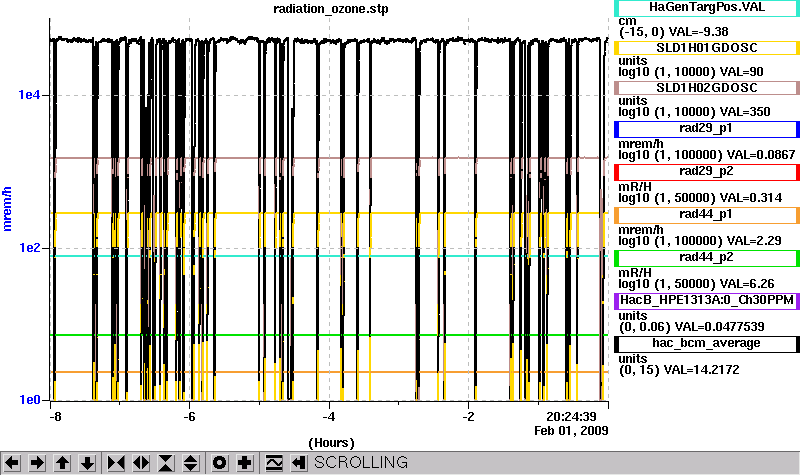Select the SLD1H01GDOSC curve legend
800x475 pixels.
pos(707,47)
